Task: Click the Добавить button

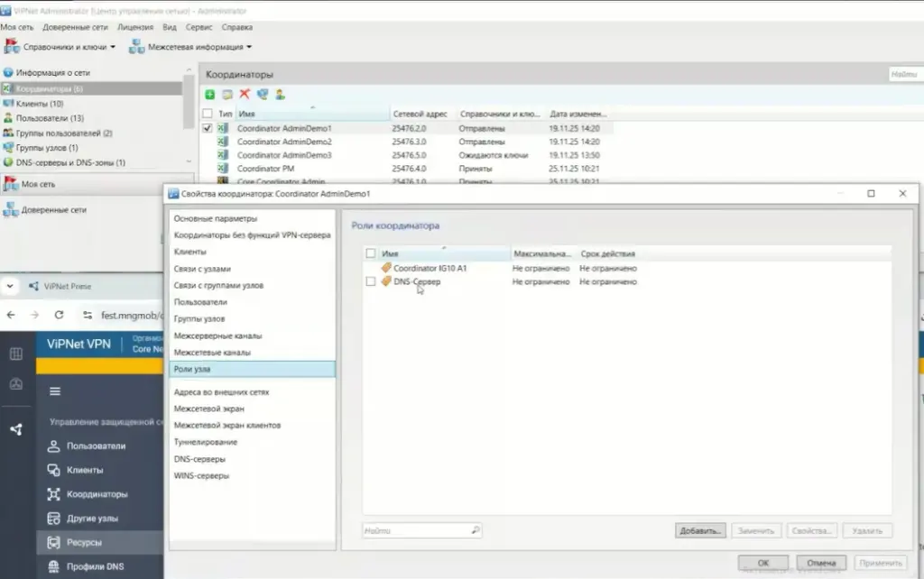Action: [x=700, y=530]
